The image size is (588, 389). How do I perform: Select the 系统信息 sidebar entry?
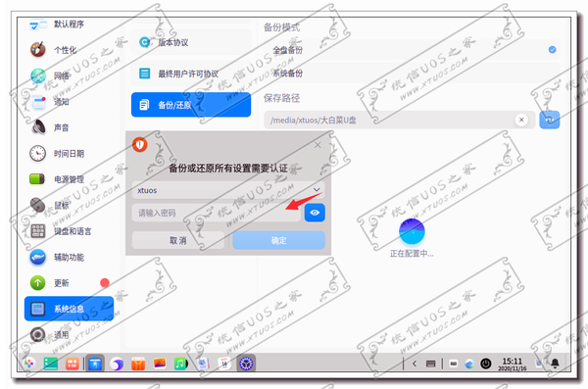click(69, 309)
